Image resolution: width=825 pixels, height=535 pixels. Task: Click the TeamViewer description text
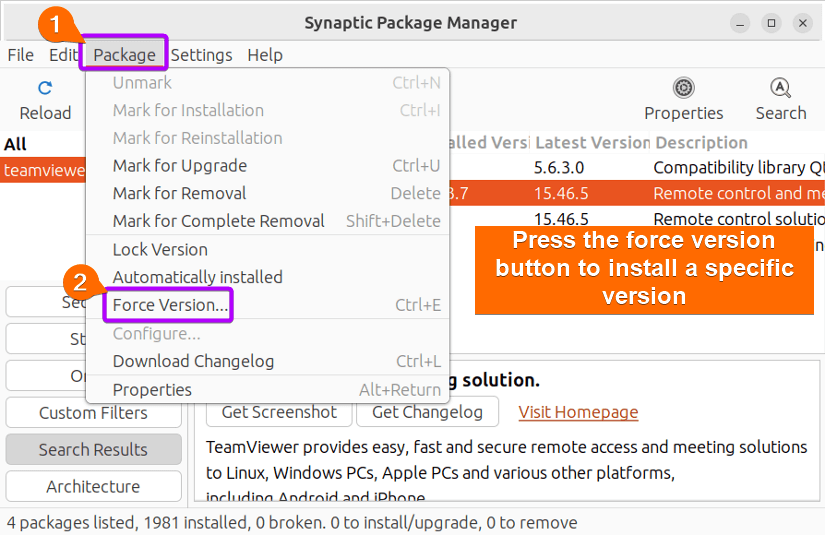pyautogui.click(x=506, y=472)
